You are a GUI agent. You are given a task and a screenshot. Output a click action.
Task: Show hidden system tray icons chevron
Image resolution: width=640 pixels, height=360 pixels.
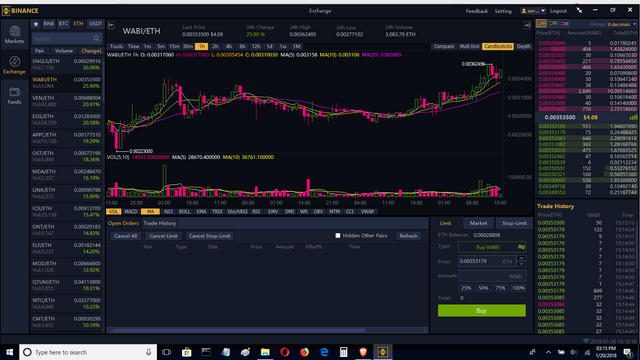click(x=548, y=352)
